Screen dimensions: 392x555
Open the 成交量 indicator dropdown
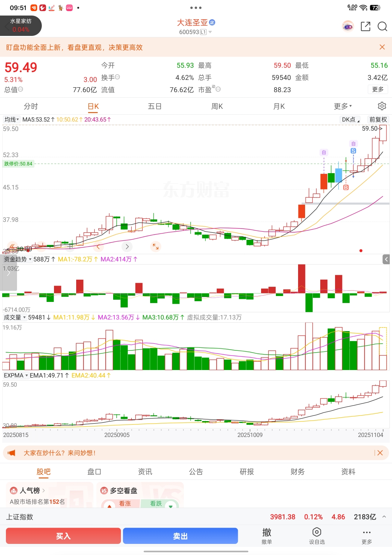click(x=15, y=317)
